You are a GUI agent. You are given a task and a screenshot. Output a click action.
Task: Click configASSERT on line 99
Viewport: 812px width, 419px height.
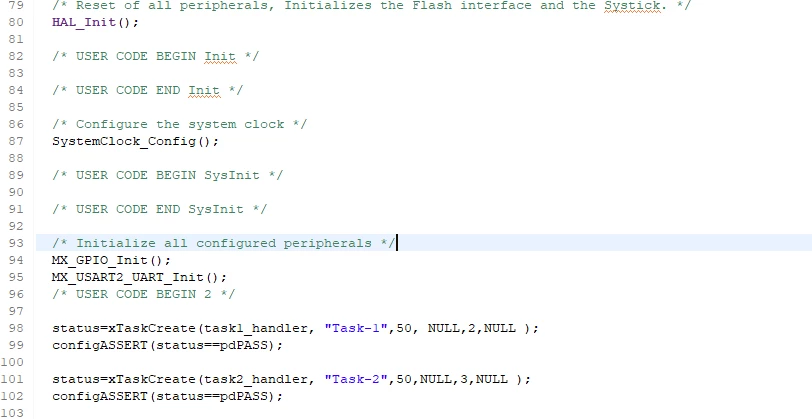click(x=99, y=345)
